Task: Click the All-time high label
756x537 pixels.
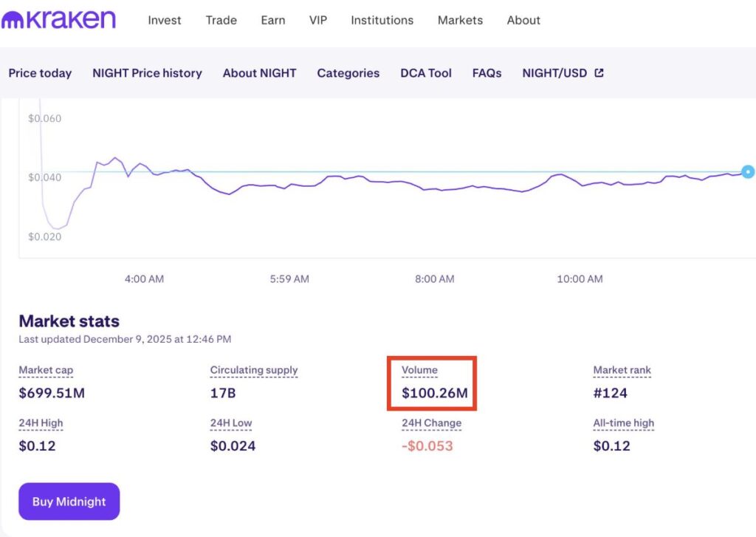Action: coord(624,423)
